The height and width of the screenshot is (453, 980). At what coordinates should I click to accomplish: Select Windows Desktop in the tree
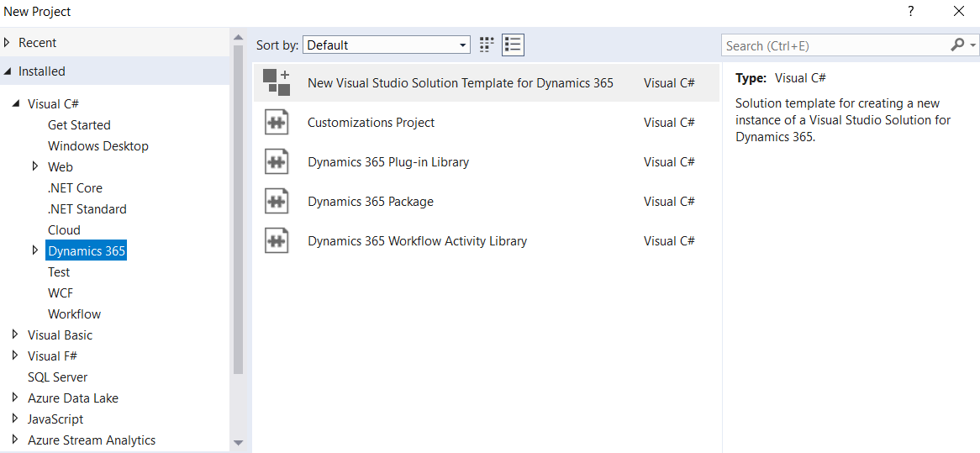pos(97,146)
